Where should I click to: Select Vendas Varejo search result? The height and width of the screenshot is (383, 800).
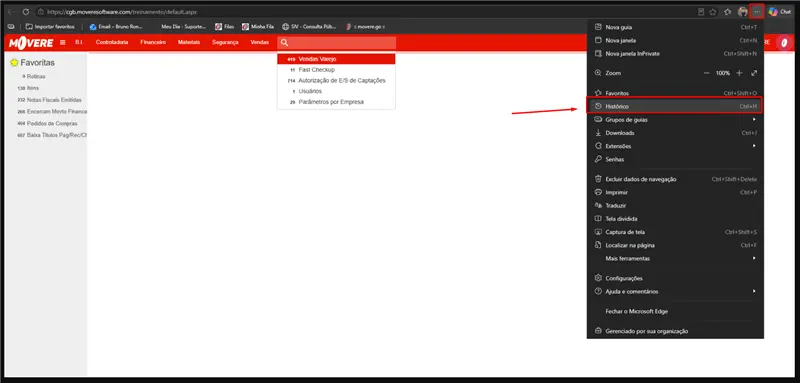coord(336,59)
